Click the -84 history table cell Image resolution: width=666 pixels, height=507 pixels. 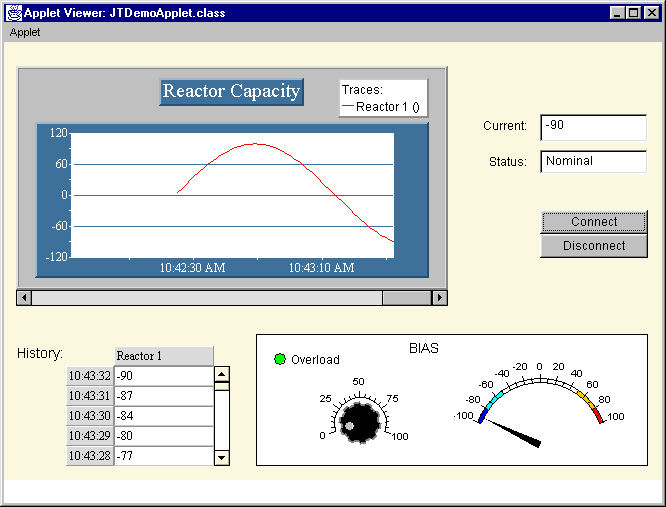[164, 416]
